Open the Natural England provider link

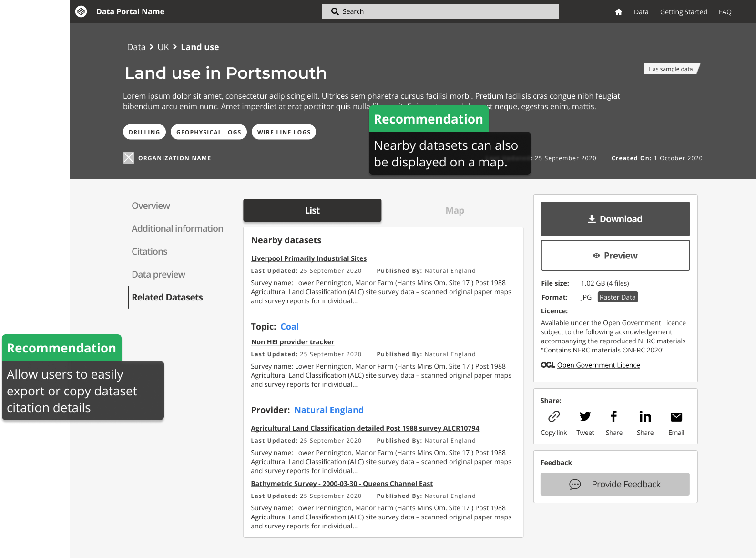329,410
